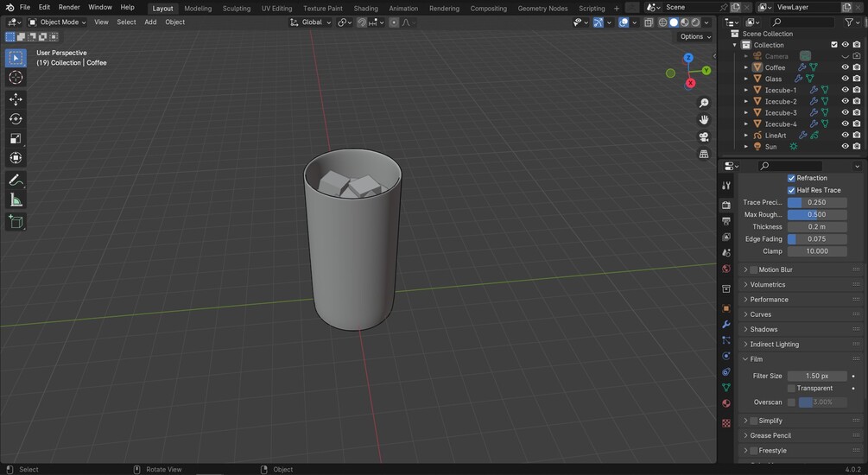The image size is (868, 475).
Task: Activate the Rotate tool
Action: [x=16, y=119]
